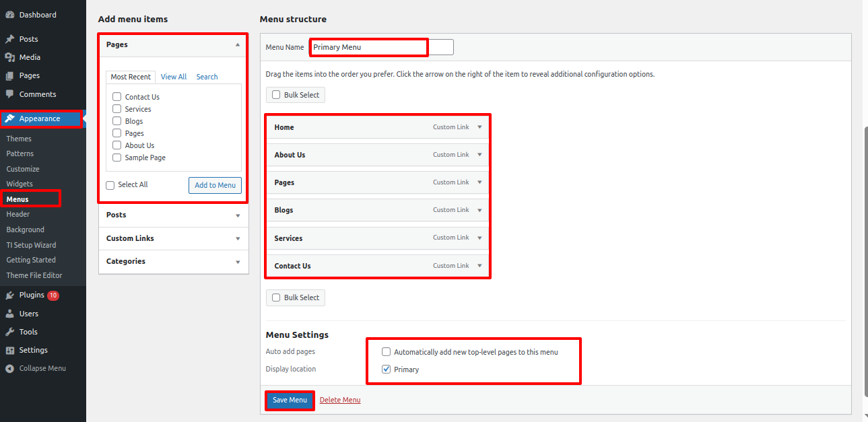This screenshot has height=422, width=868.
Task: Expand the Posts accordion section
Action: click(x=238, y=215)
